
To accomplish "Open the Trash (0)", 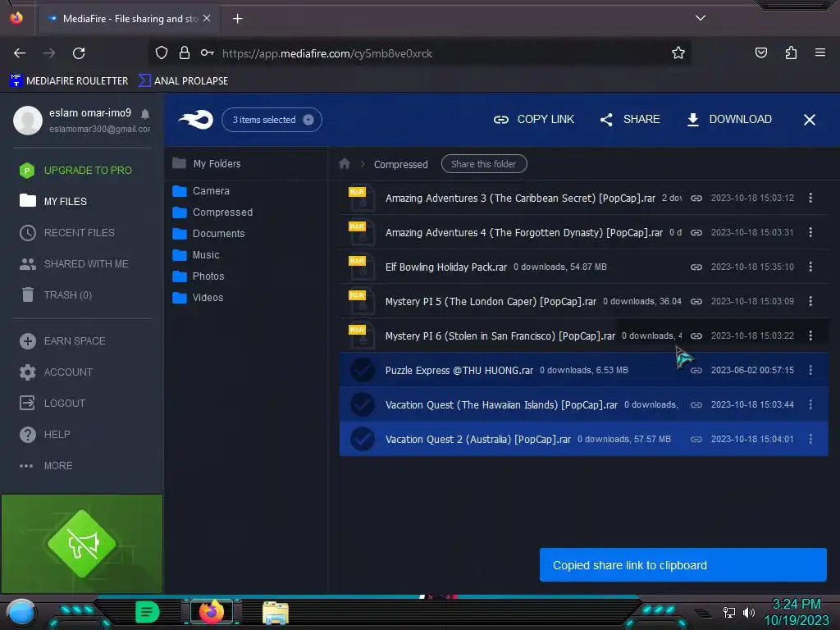I will tap(56, 295).
